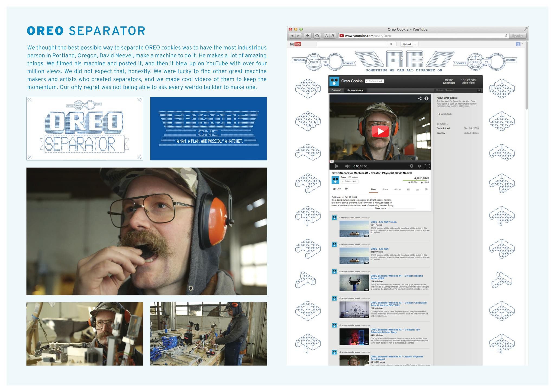Enter fullscreen video mode
The width and height of the screenshot is (555, 392).
(x=427, y=166)
